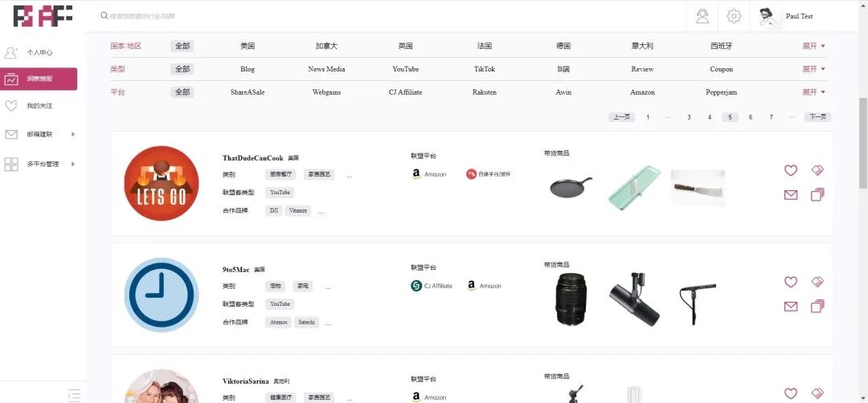The width and height of the screenshot is (868, 403).
Task: Show more partner brands for ThatDudeCanCook
Action: pyautogui.click(x=321, y=212)
